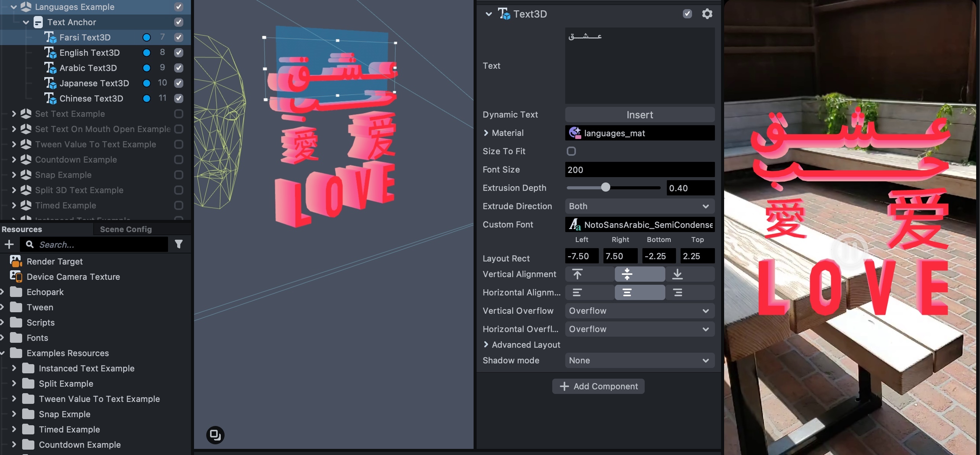Enable the Size To Fit checkbox
This screenshot has height=455, width=980.
[x=571, y=151]
